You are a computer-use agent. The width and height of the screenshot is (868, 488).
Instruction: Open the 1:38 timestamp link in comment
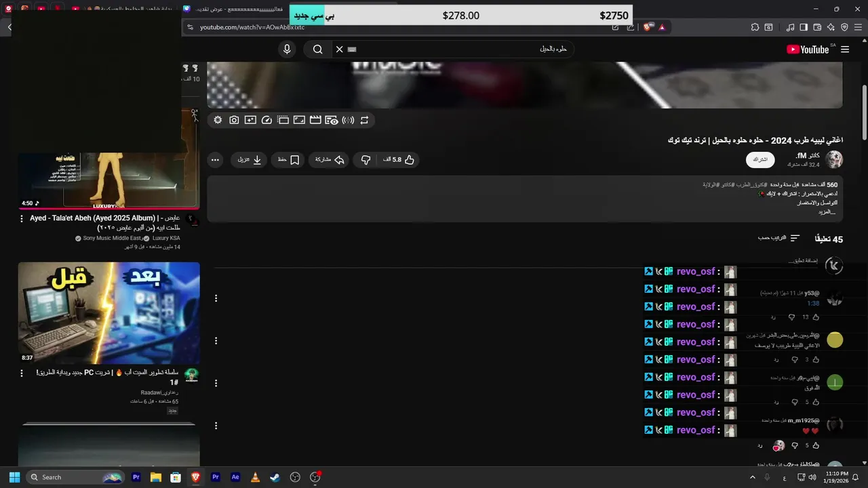pyautogui.click(x=813, y=304)
